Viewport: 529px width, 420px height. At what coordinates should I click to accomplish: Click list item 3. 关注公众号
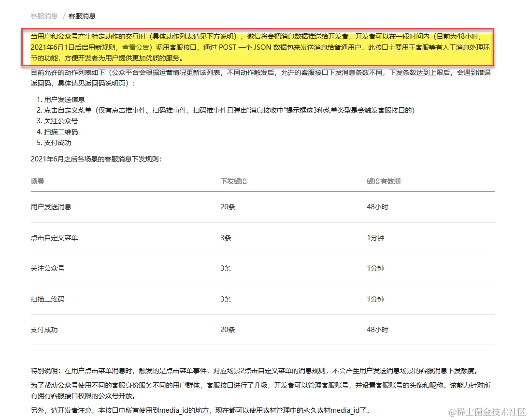[57, 121]
